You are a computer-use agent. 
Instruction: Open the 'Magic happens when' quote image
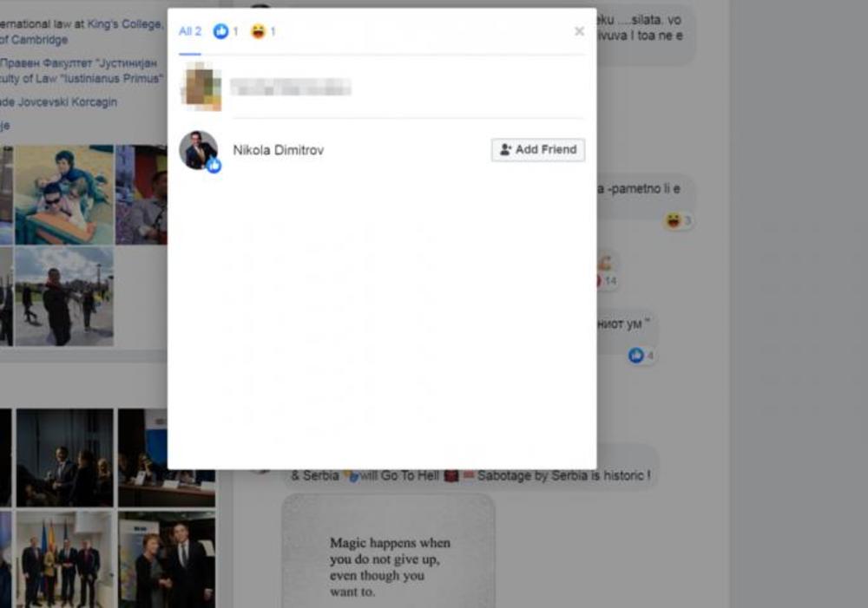[x=388, y=553]
